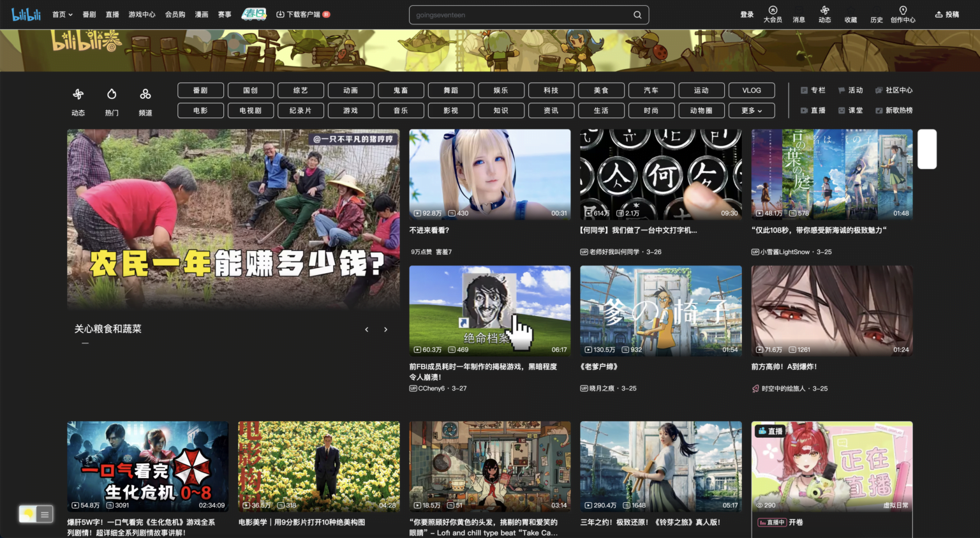Click the 课堂 classroom icon on the right
This screenshot has height=538, width=980.
(x=849, y=110)
